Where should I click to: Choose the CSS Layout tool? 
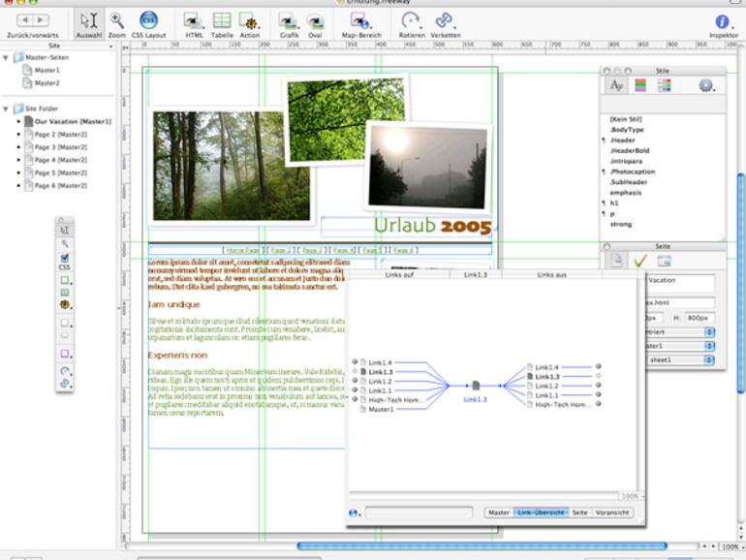[x=148, y=21]
